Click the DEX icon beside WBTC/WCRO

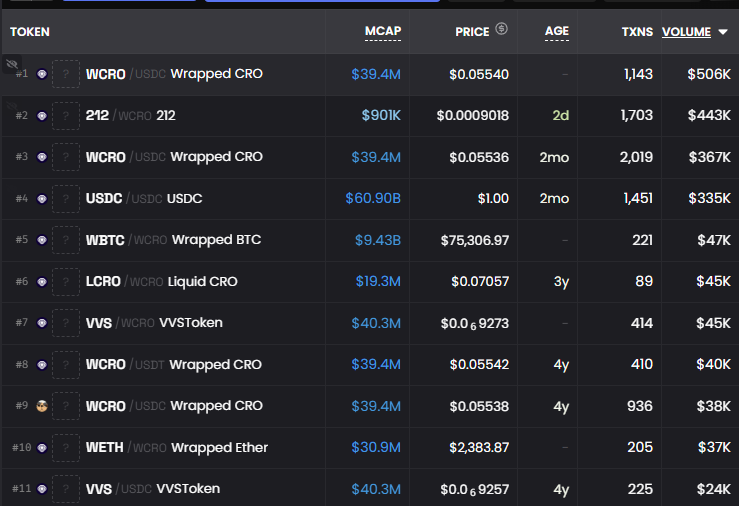(42, 240)
